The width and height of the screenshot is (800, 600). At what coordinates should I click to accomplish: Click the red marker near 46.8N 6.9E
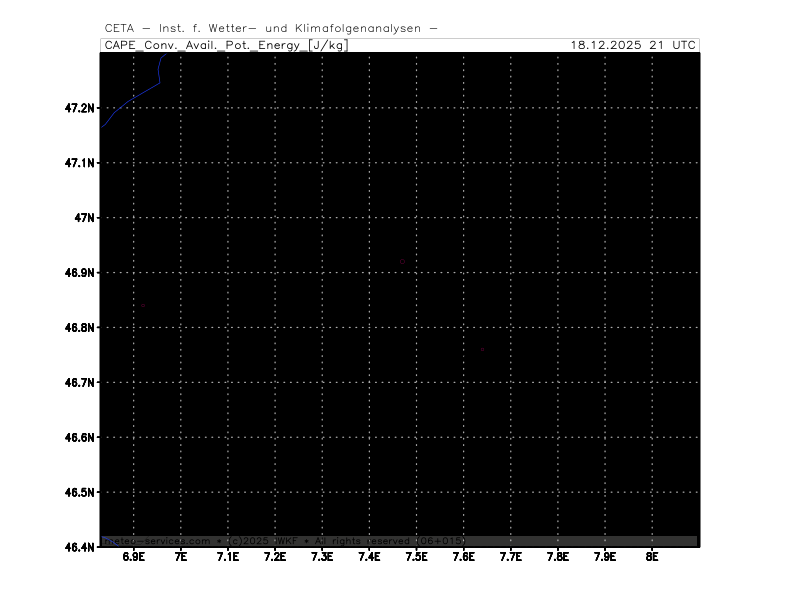tap(143, 306)
